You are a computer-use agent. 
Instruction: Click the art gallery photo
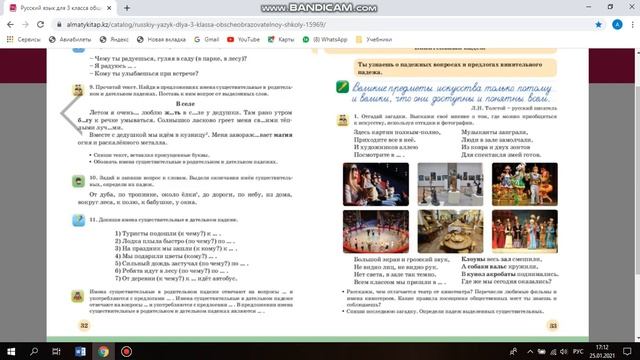450,184
